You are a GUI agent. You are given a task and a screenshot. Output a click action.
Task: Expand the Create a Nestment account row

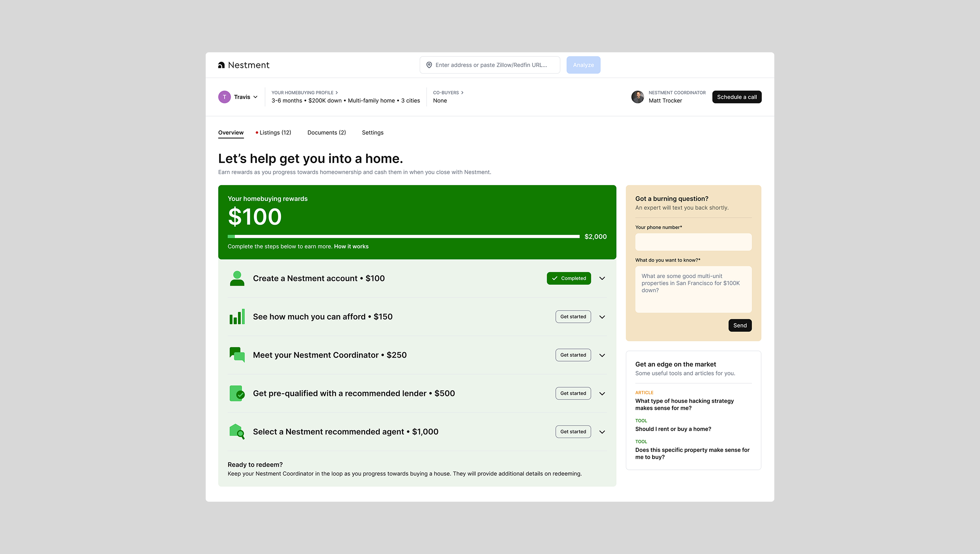(602, 278)
